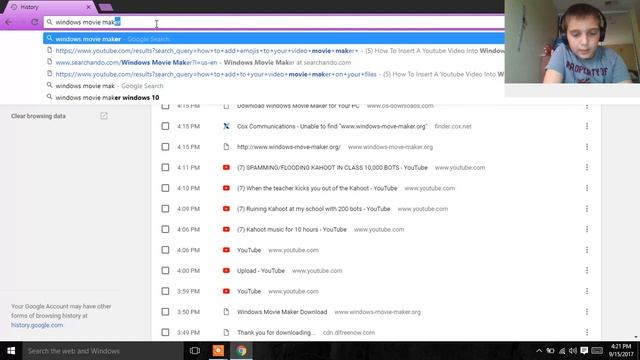Open the volume control in system tray

(x=573, y=351)
